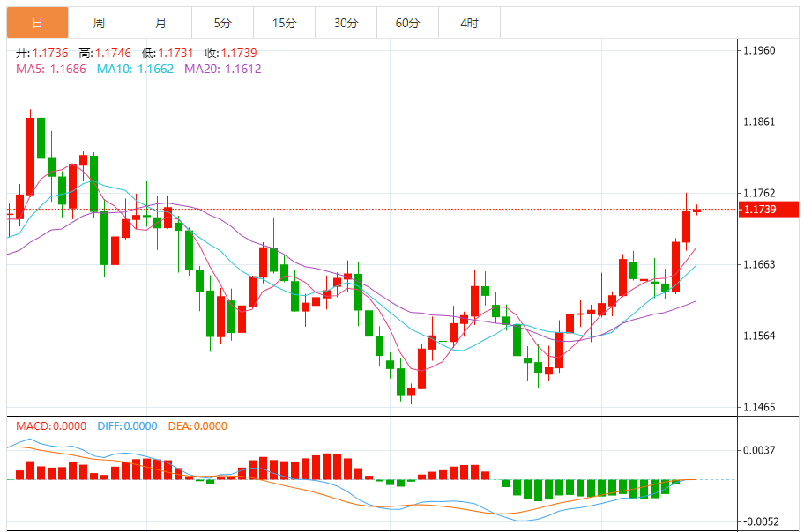Click the MA5 indicator label

[x=51, y=69]
